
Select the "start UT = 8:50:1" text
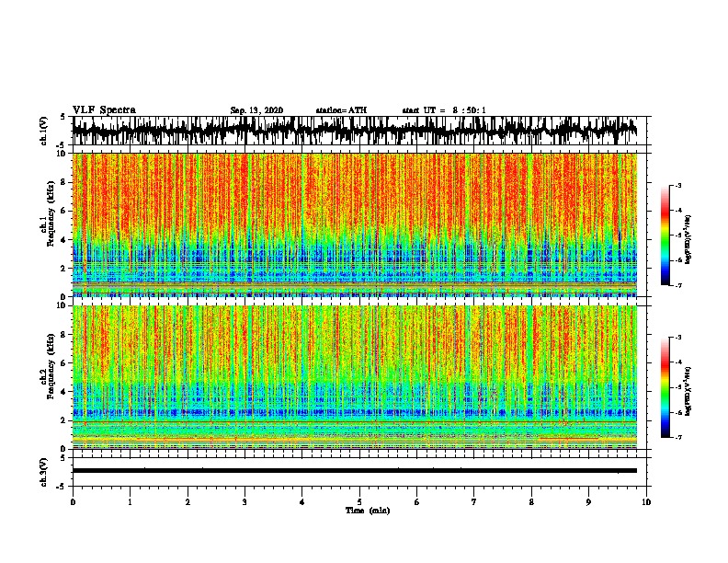pyautogui.click(x=444, y=110)
